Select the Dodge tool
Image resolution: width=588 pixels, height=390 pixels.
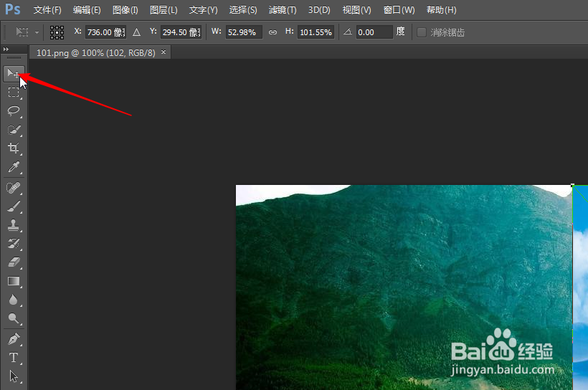[14, 318]
